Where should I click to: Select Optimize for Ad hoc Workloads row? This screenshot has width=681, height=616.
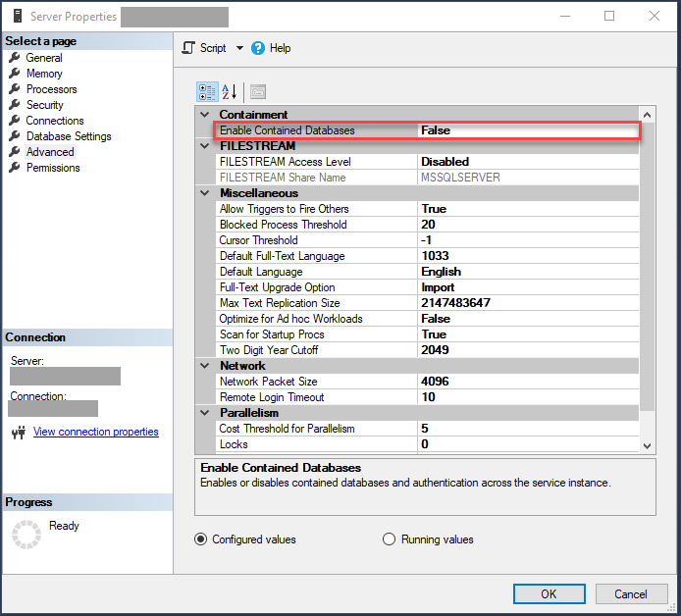pos(428,319)
